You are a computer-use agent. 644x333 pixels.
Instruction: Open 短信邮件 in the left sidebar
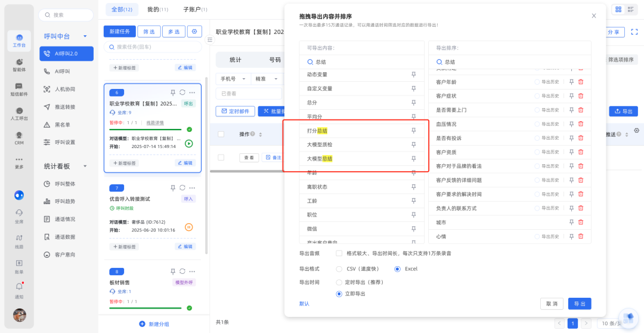coord(19,90)
